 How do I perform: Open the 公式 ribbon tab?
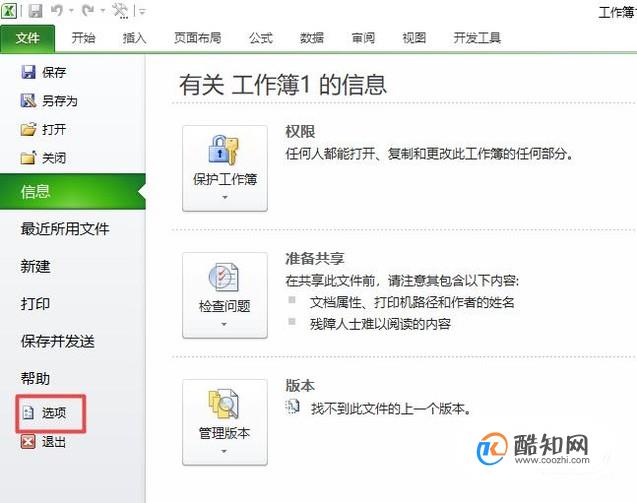(x=261, y=38)
